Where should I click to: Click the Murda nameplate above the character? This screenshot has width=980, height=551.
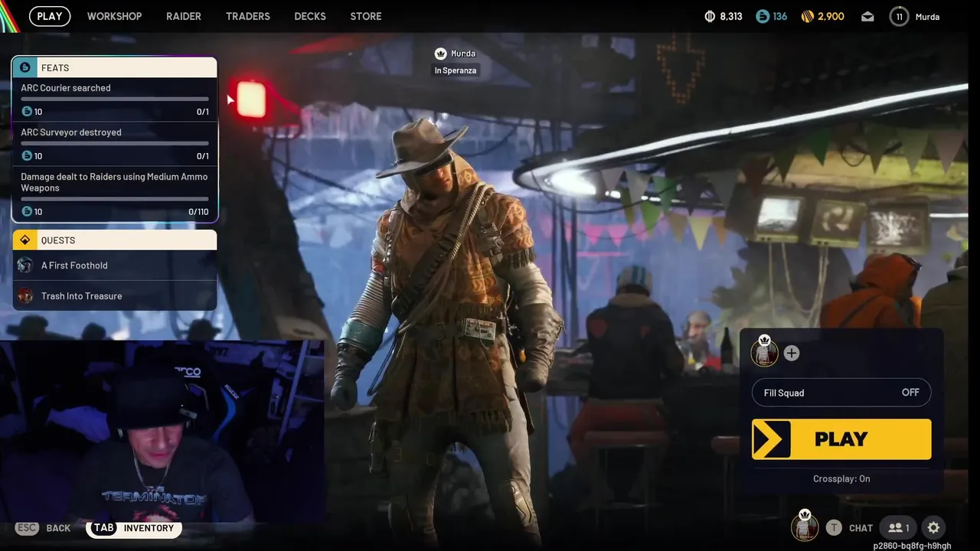point(456,54)
